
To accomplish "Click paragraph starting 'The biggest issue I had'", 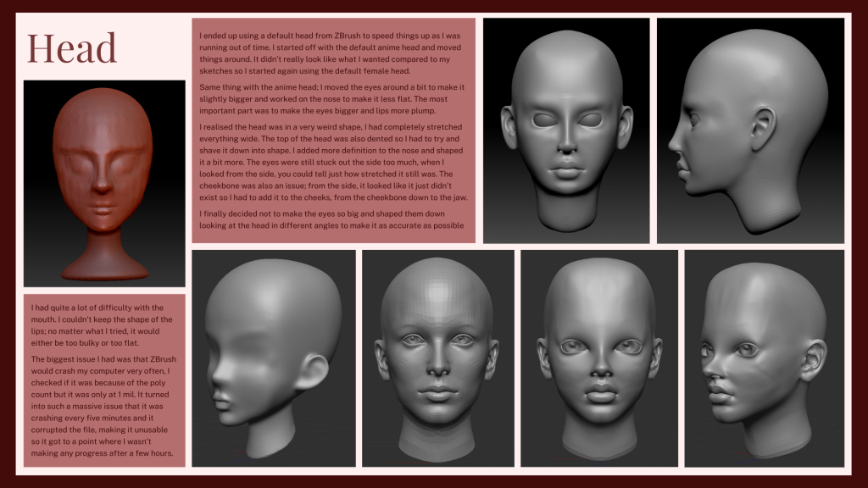I will click(x=103, y=406).
